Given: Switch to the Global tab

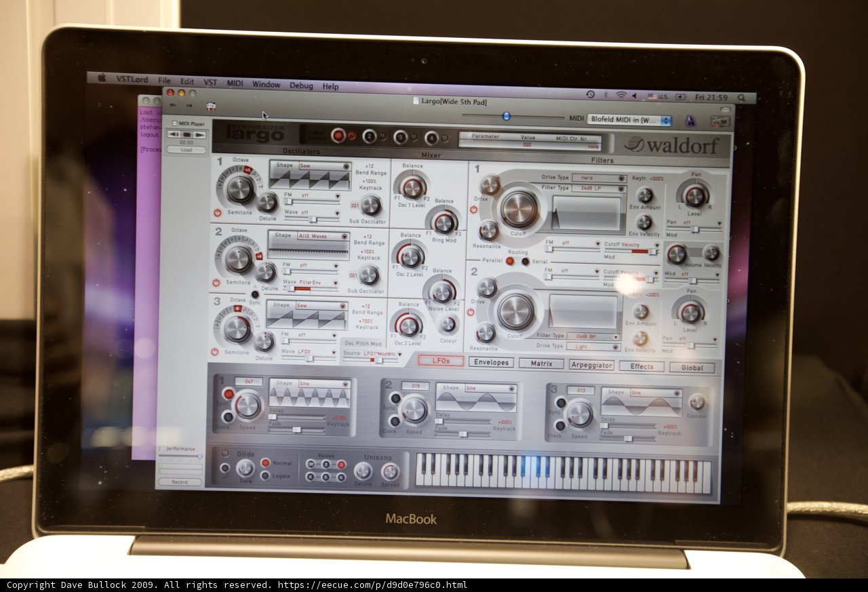Looking at the screenshot, I should tap(692, 368).
